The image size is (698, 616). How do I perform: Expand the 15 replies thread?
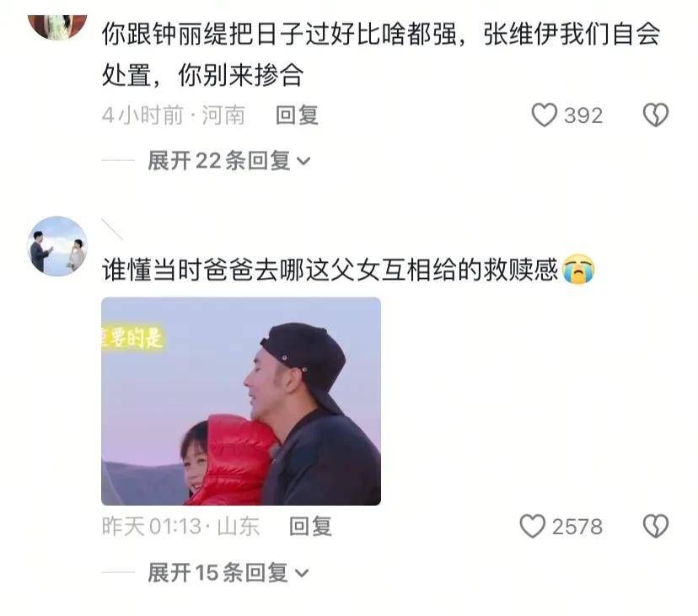coord(228,572)
